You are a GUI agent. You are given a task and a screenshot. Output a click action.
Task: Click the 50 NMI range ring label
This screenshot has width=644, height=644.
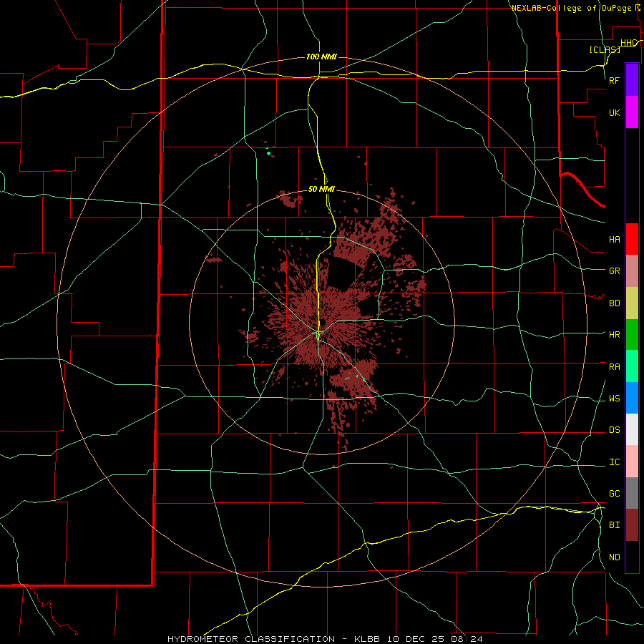coord(321,189)
